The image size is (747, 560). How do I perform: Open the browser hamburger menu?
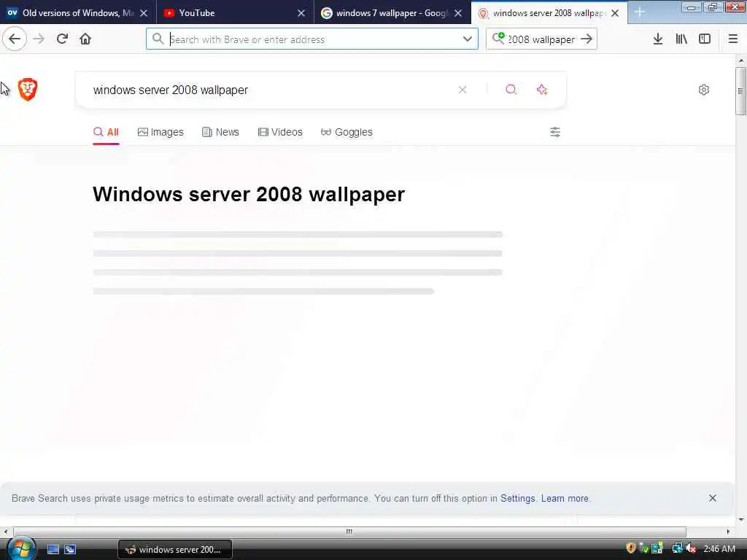pyautogui.click(x=732, y=39)
